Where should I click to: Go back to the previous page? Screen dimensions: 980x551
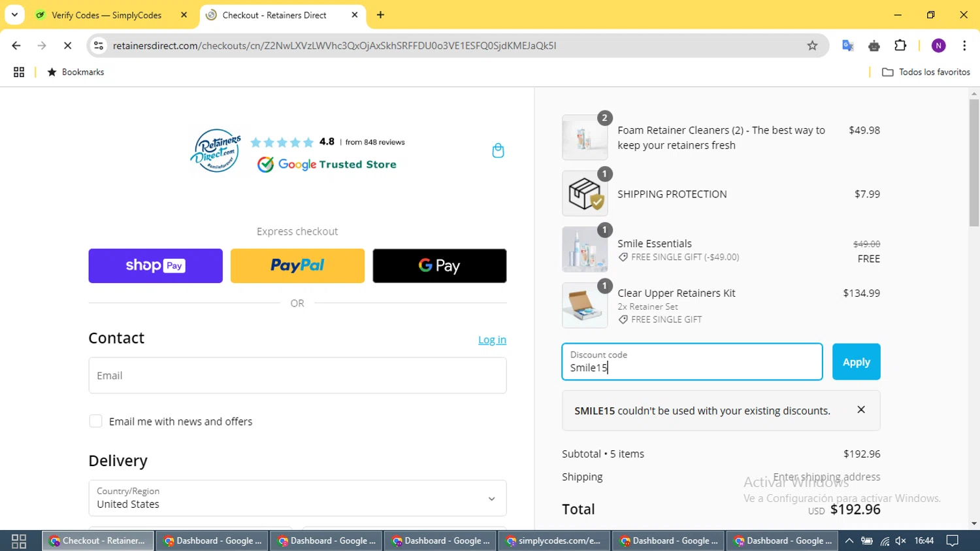(16, 46)
